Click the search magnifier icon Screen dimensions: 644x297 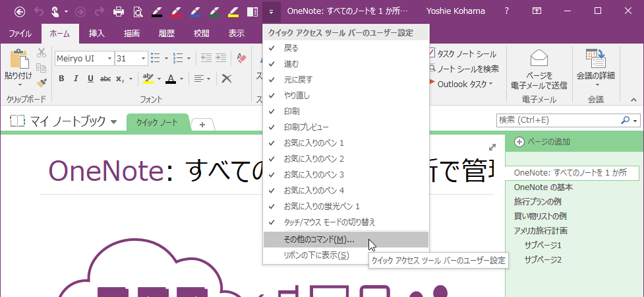pyautogui.click(x=625, y=121)
